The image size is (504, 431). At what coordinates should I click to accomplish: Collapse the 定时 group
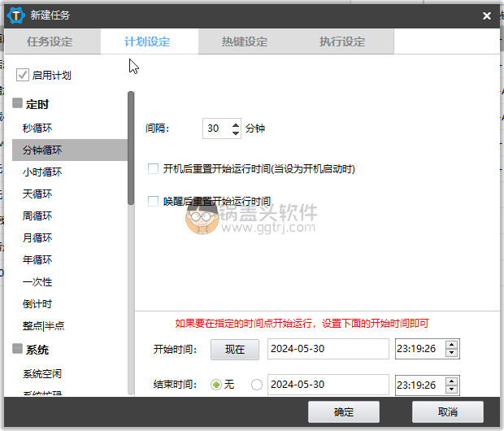point(17,103)
